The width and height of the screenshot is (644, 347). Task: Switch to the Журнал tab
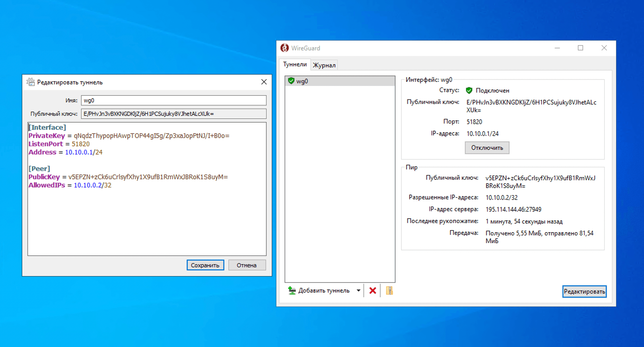[324, 65]
